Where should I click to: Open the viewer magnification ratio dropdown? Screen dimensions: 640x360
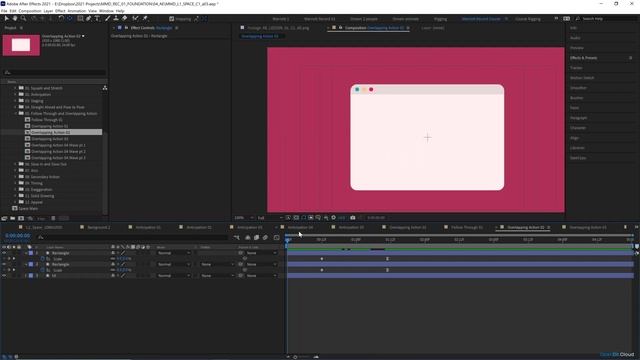point(244,218)
